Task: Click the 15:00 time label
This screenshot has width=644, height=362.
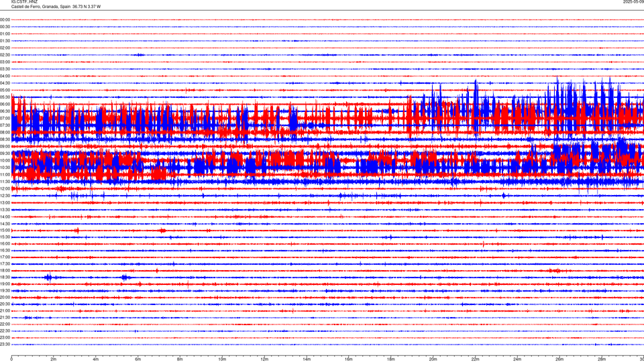Action: click(5, 230)
